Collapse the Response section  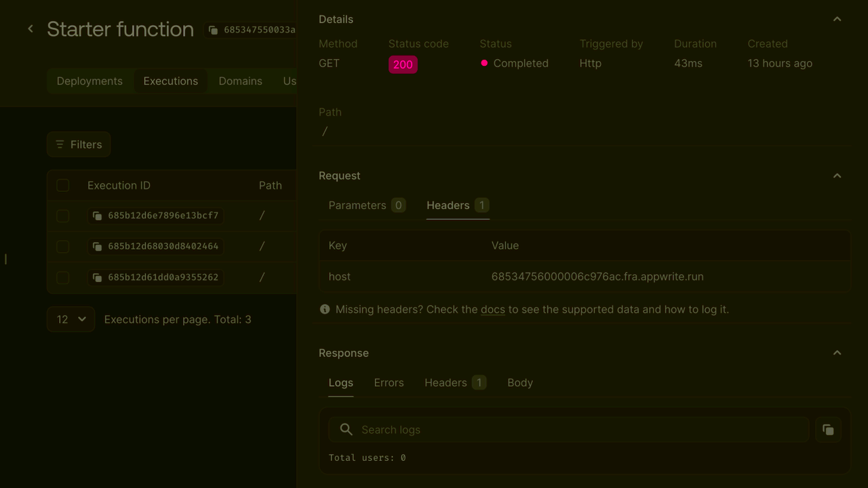(x=837, y=352)
